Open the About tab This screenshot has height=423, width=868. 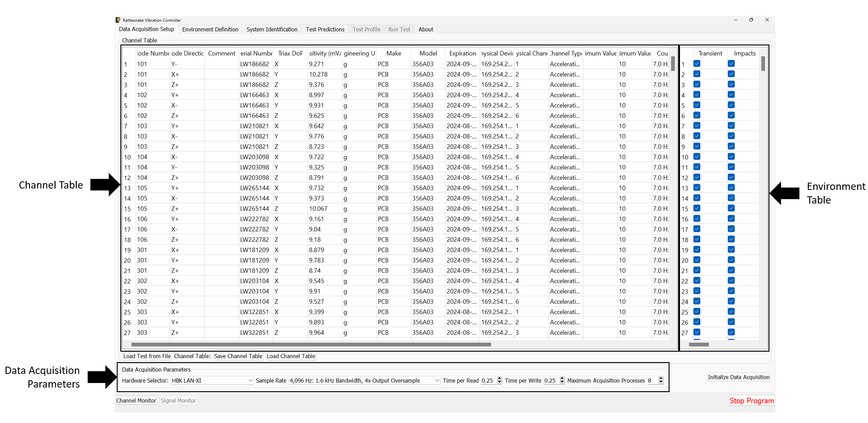[425, 29]
